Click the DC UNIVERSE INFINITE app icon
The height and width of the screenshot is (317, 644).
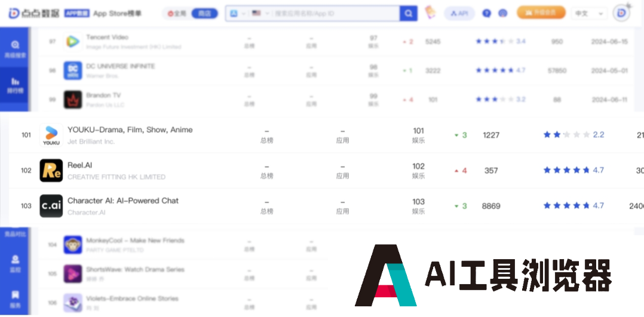click(x=73, y=70)
